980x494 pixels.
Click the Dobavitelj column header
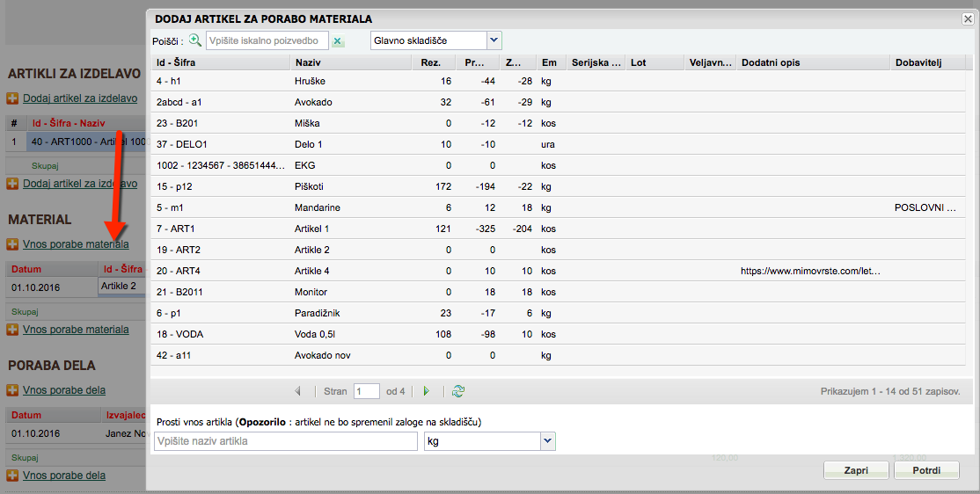(927, 62)
